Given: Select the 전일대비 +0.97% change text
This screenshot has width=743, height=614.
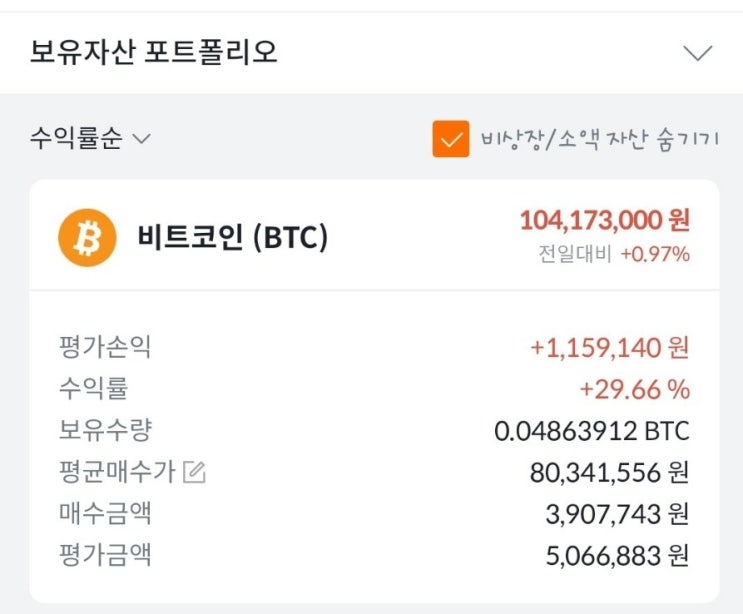Looking at the screenshot, I should pos(613,254).
